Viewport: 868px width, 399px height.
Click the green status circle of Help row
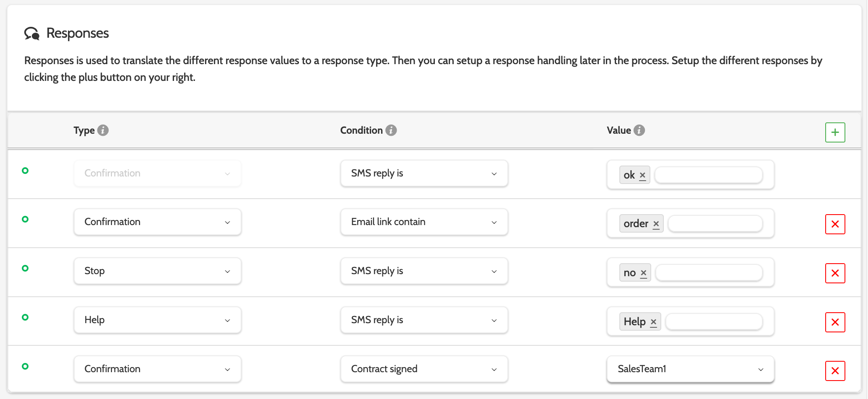pyautogui.click(x=25, y=317)
